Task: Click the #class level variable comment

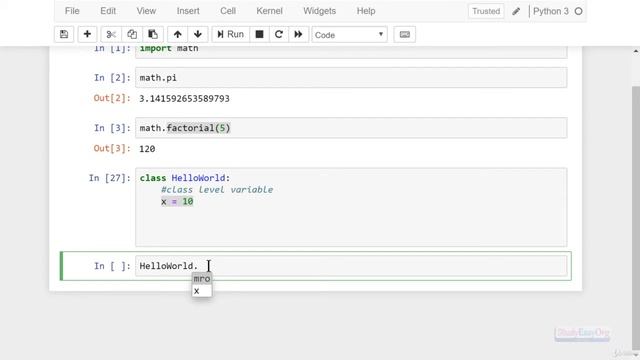Action: tap(217, 190)
